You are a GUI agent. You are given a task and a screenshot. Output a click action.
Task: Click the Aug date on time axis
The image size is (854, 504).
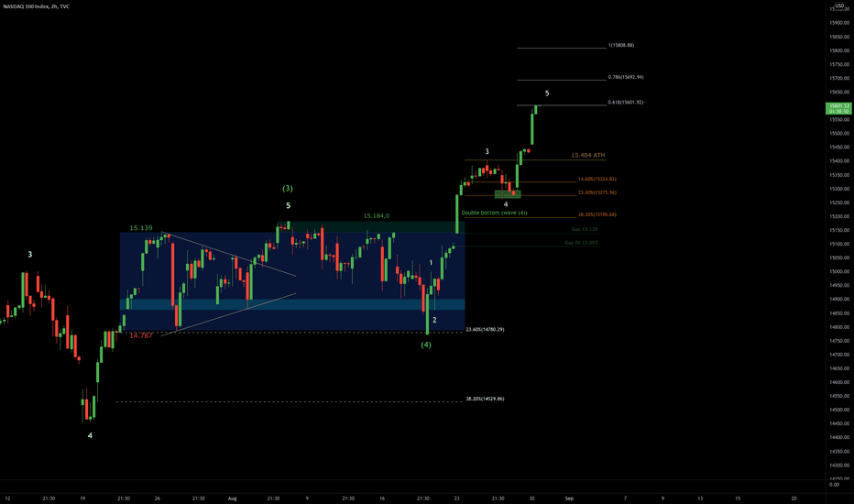tap(233, 499)
